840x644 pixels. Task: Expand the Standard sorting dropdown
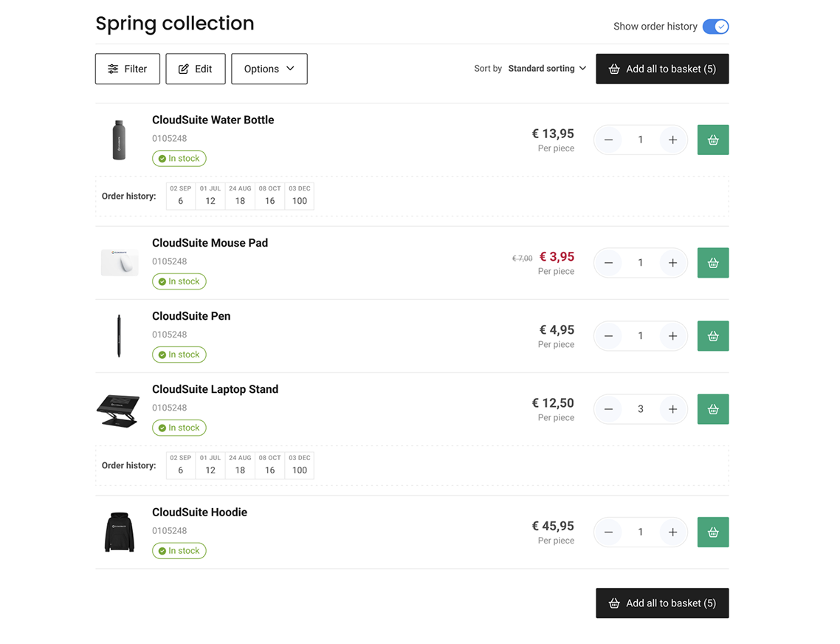click(547, 69)
